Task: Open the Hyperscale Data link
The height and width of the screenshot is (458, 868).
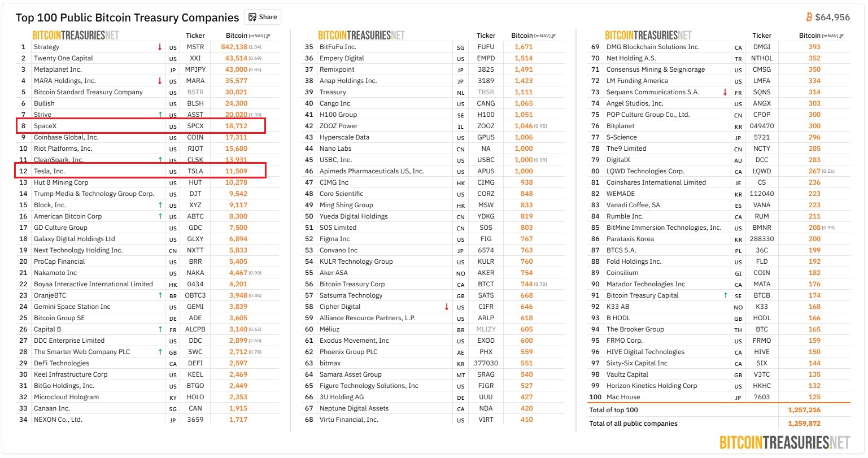Action: (344, 137)
